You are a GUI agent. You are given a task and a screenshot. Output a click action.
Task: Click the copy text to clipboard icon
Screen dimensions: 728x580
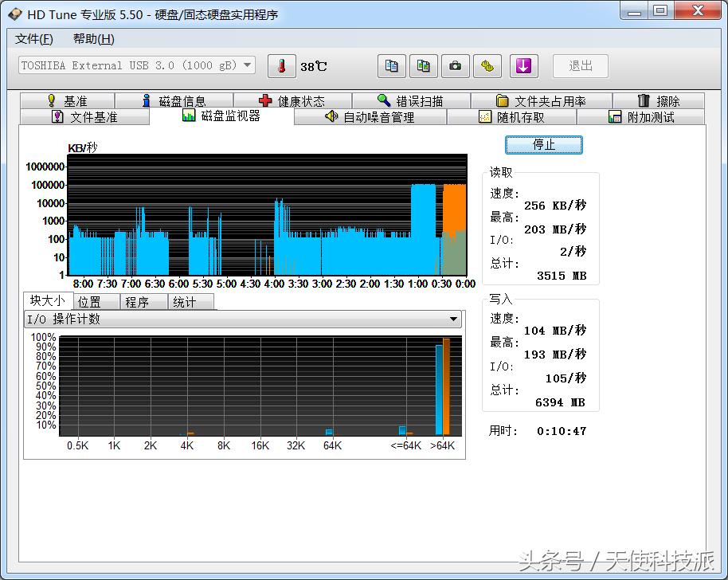(x=391, y=66)
